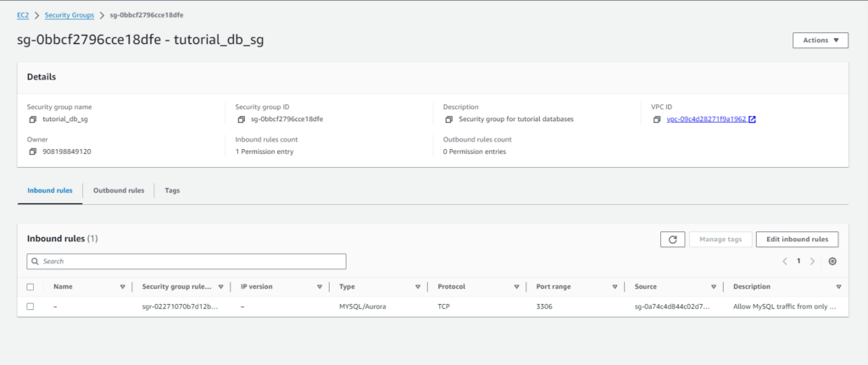This screenshot has width=868, height=365.
Task: Open the Actions dropdown menu
Action: 820,41
